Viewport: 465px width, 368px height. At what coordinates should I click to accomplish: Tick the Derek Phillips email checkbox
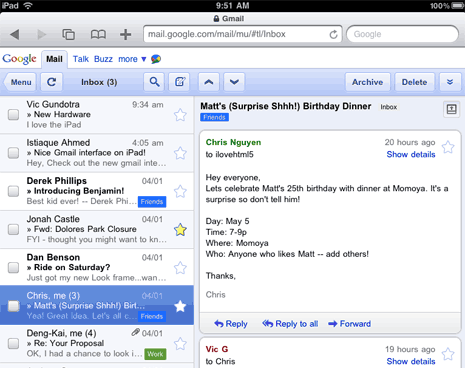(13, 191)
